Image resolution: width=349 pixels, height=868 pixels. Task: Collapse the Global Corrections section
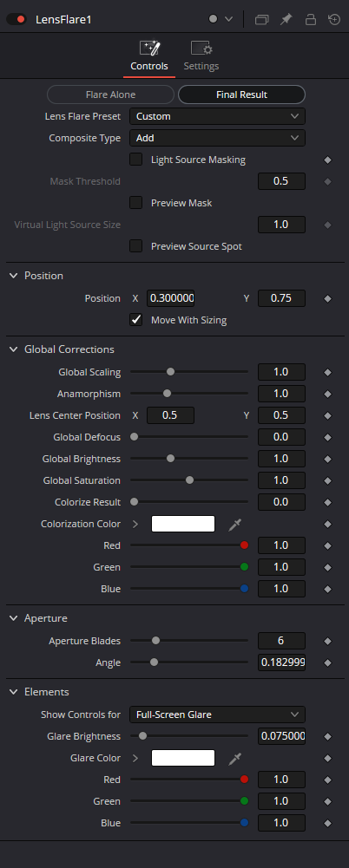pyautogui.click(x=14, y=349)
